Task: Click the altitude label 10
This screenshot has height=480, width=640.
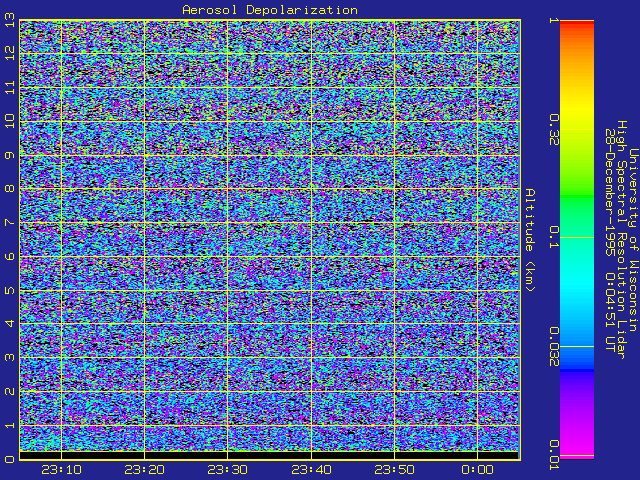Action: point(10,121)
